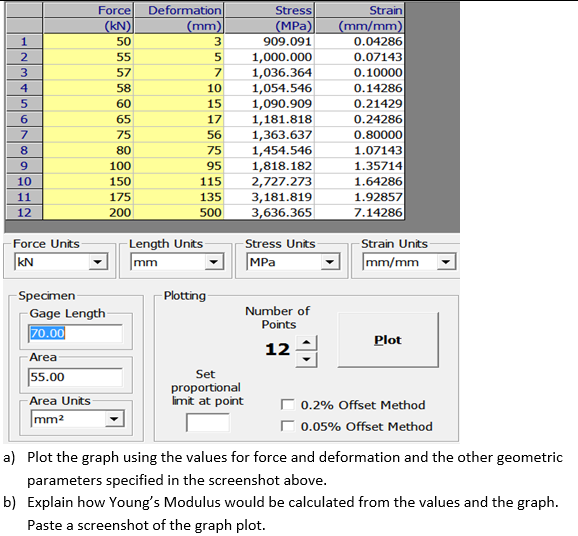Decrease Number of Points with down arrow
This screenshot has height=536, width=578.
pyautogui.click(x=306, y=359)
